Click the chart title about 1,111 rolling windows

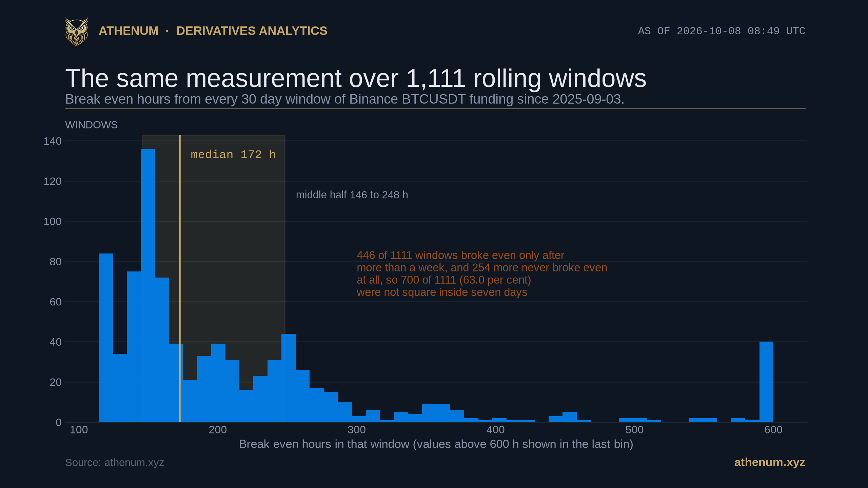(x=356, y=79)
